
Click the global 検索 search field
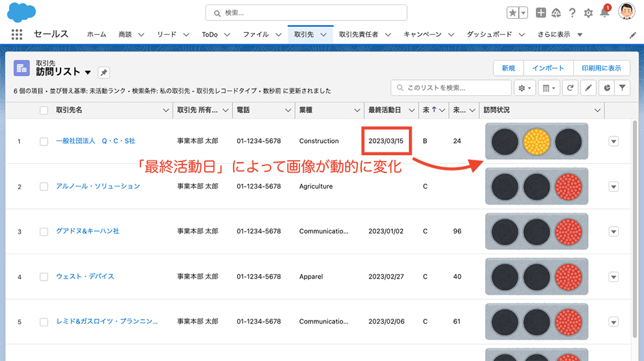307,13
